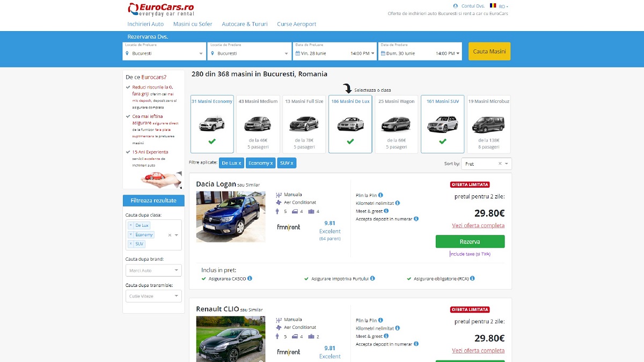Screen dimensions: 644x362
Task: Go to Curse Aeroport menu item
Action: point(296,24)
